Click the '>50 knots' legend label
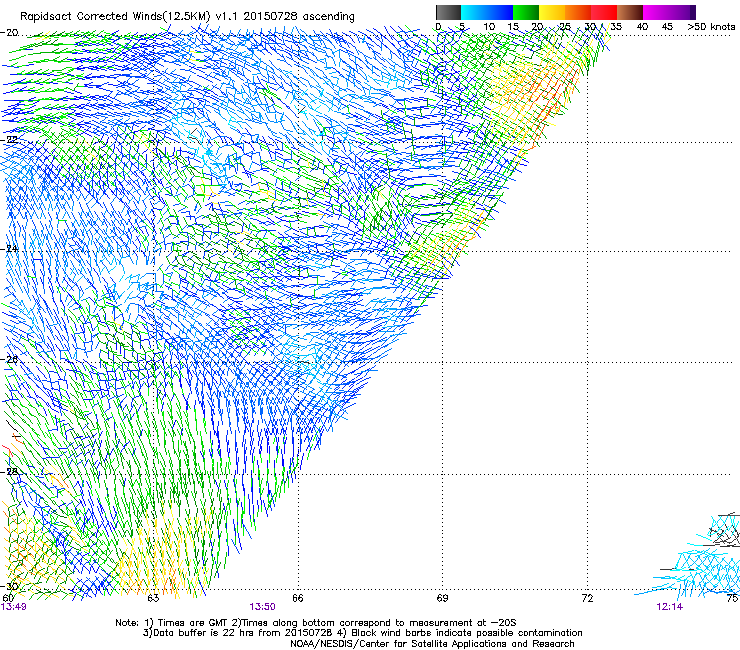 click(711, 27)
